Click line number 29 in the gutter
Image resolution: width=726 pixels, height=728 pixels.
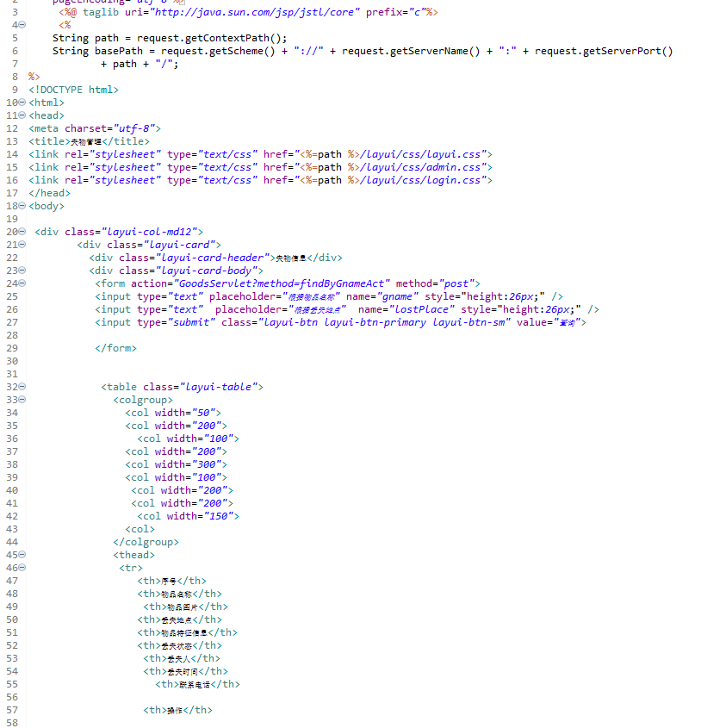[12, 348]
